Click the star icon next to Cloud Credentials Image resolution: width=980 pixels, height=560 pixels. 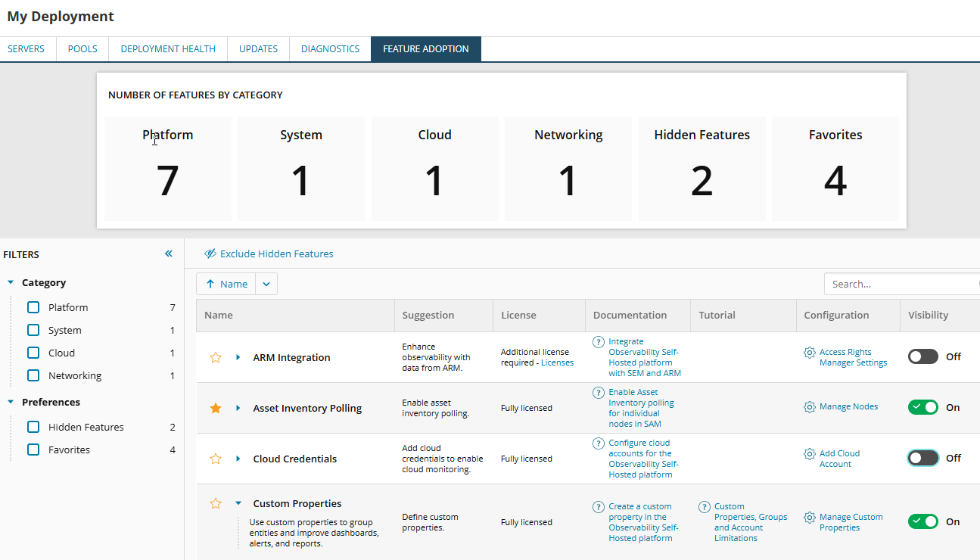pyautogui.click(x=216, y=459)
